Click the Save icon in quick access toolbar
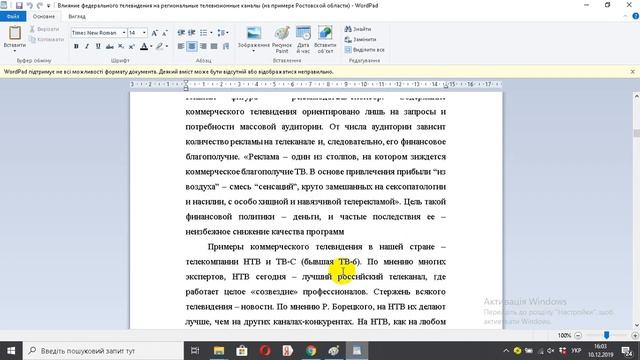 (19, 6)
